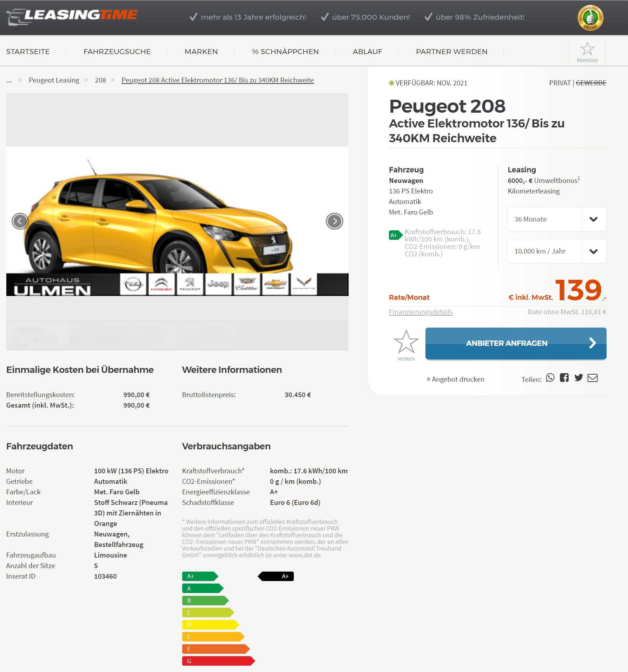Click the green A+ energy class bar
Image resolution: width=628 pixels, height=672 pixels.
coord(200,576)
